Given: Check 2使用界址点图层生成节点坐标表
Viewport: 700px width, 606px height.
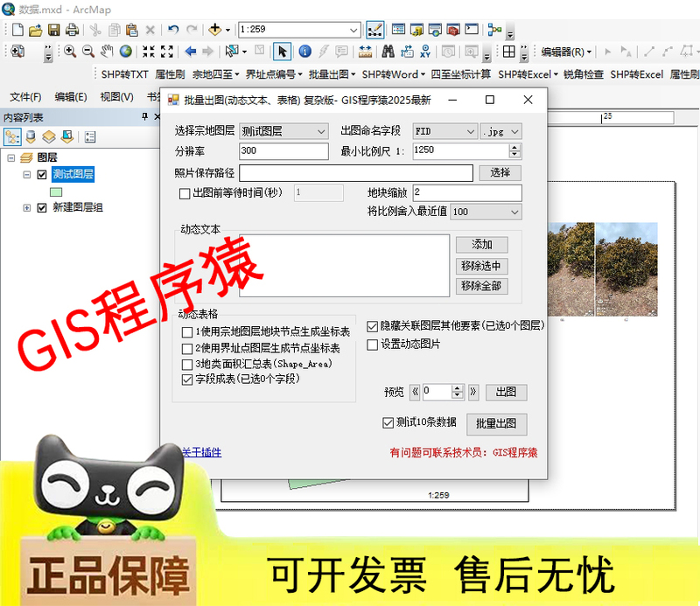Looking at the screenshot, I should 187,349.
